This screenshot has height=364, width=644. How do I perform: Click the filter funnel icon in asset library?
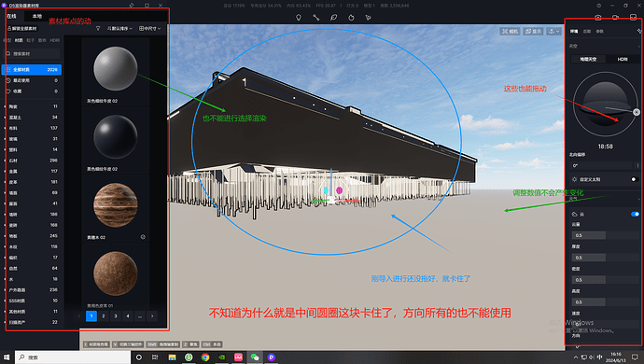(98, 28)
